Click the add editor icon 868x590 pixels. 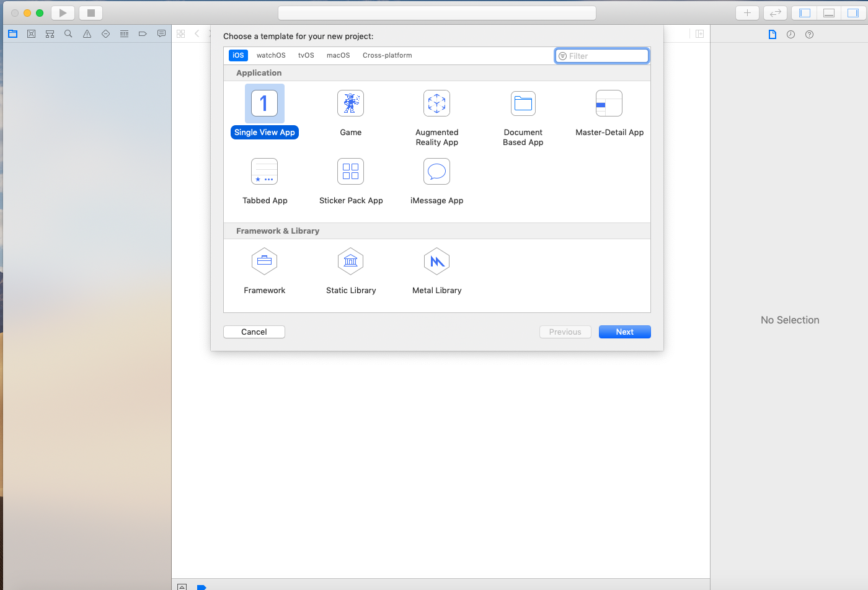click(699, 34)
